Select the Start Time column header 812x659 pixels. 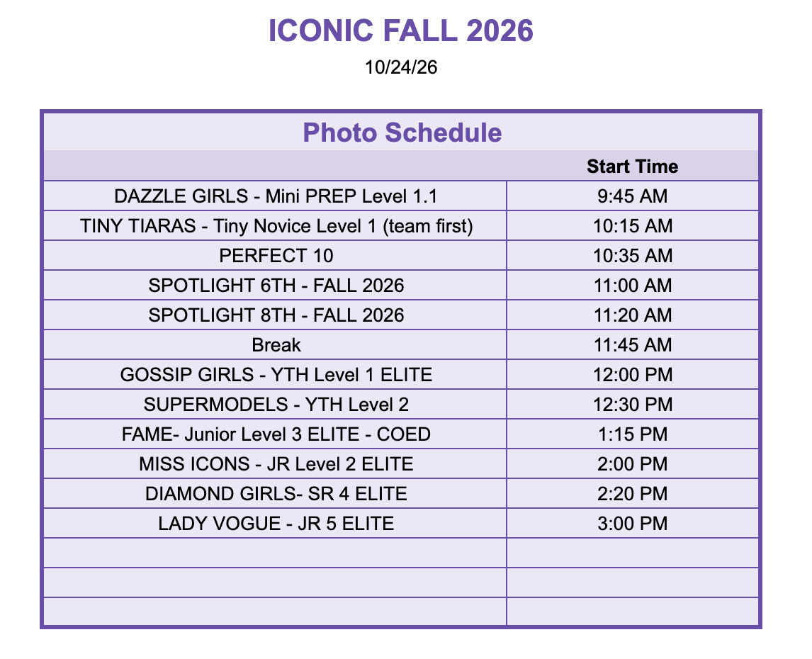click(x=632, y=167)
